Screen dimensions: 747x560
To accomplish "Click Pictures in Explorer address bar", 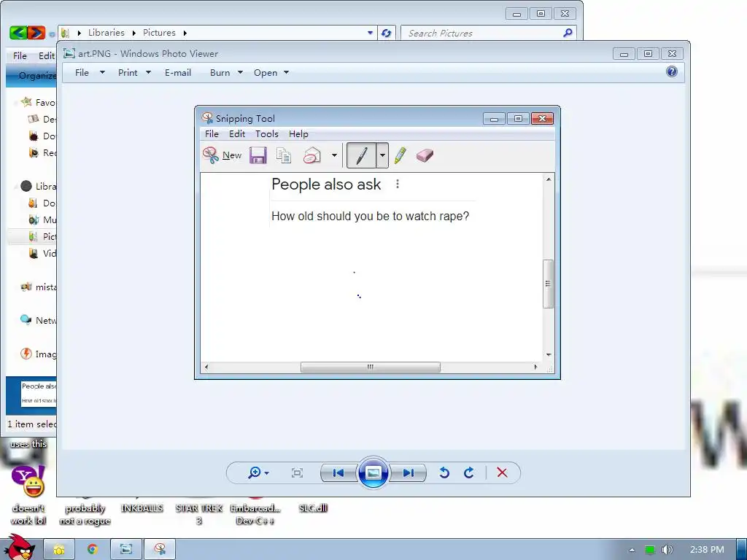I will (159, 32).
